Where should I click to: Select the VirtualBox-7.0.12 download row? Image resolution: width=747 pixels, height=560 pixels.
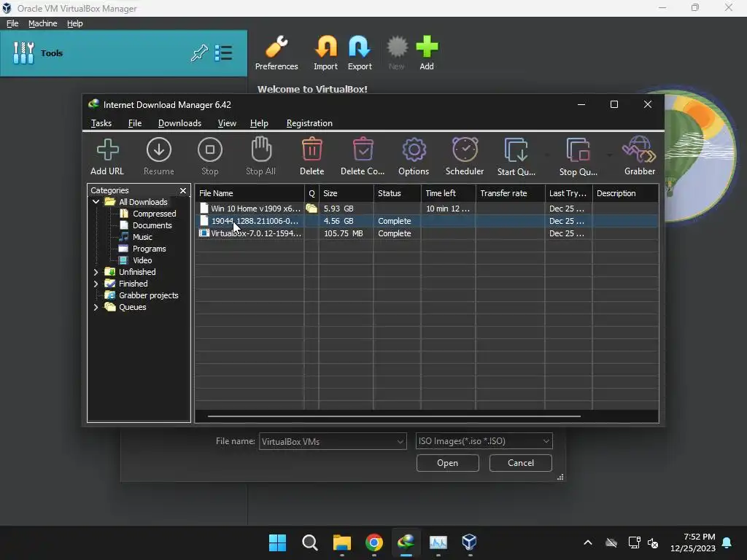(427, 233)
